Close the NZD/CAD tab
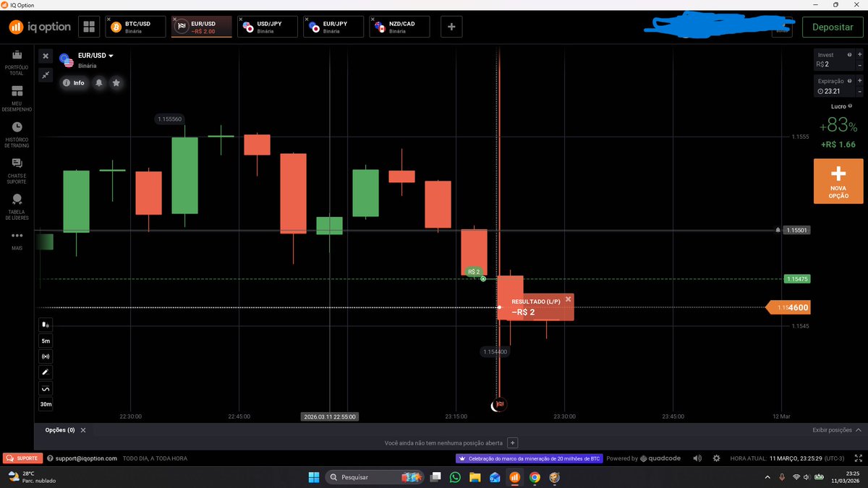Image resolution: width=868 pixels, height=488 pixels. coord(373,20)
